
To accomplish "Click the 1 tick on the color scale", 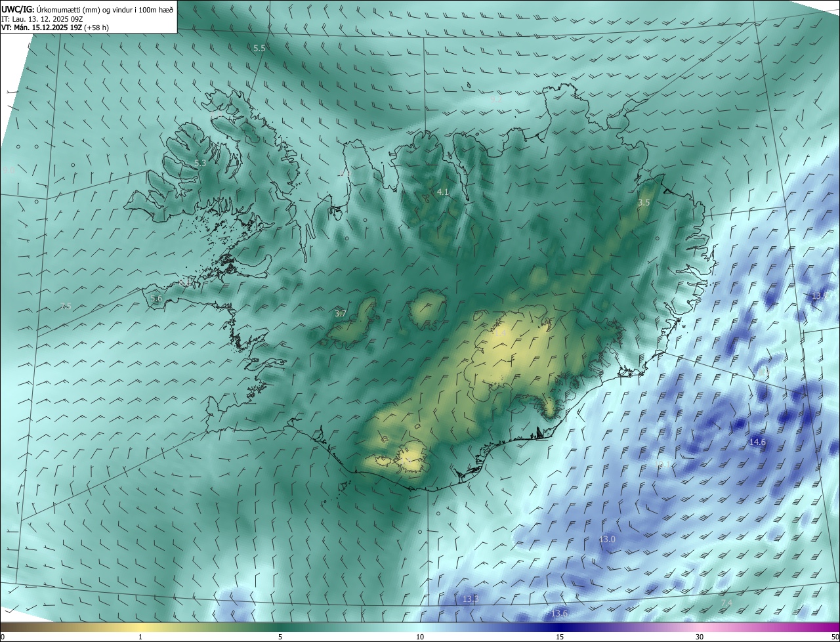I will [140, 637].
